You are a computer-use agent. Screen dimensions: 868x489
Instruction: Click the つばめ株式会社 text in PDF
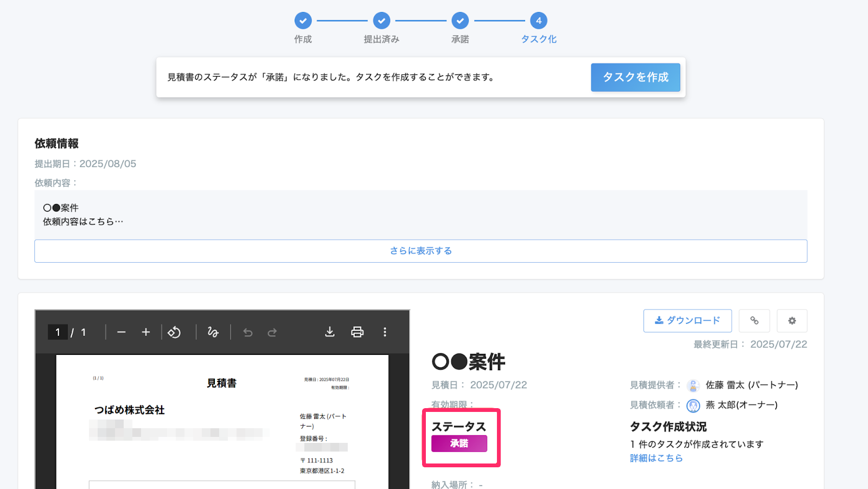pos(129,410)
